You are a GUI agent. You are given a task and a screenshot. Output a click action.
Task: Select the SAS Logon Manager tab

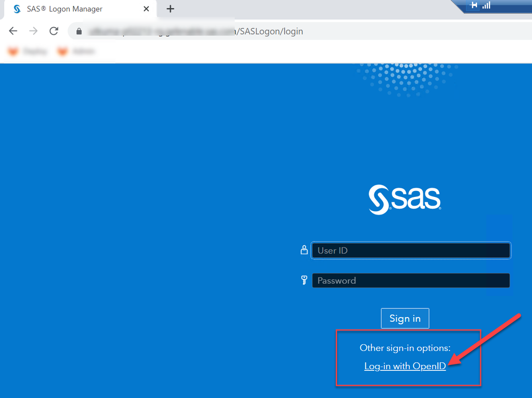(80, 9)
